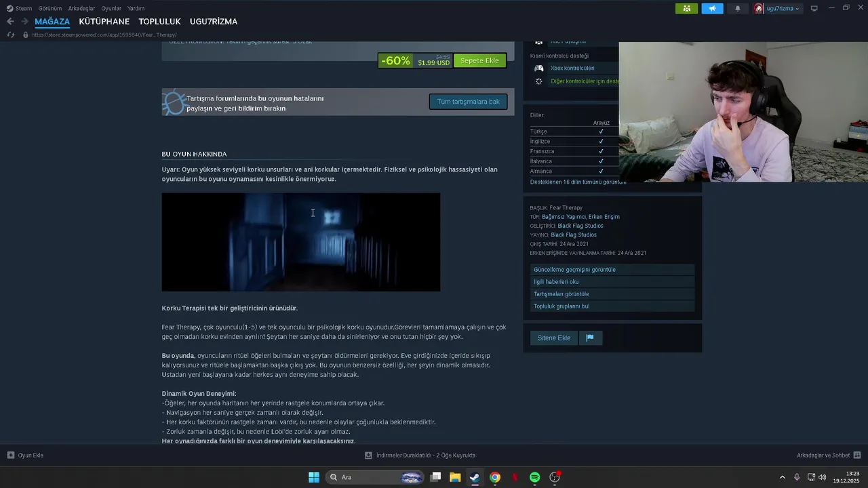Open the Arkadaşlar menu
Viewport: 868px width, 488px height.
point(81,8)
